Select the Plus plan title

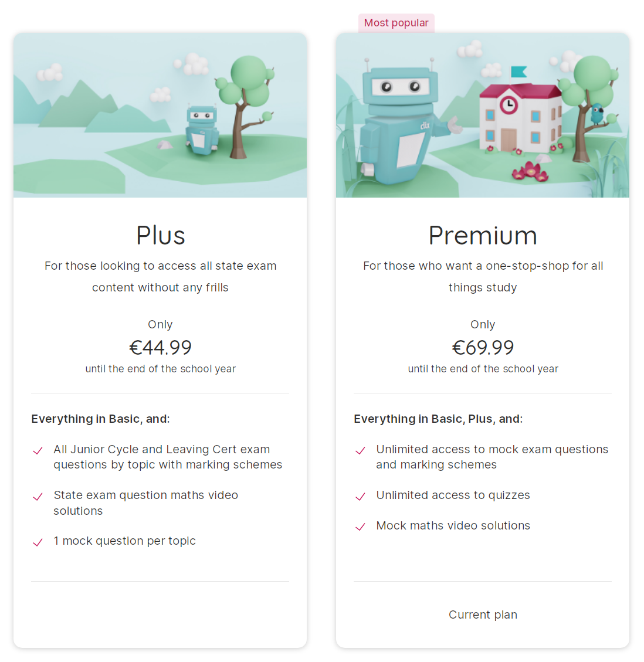click(160, 235)
